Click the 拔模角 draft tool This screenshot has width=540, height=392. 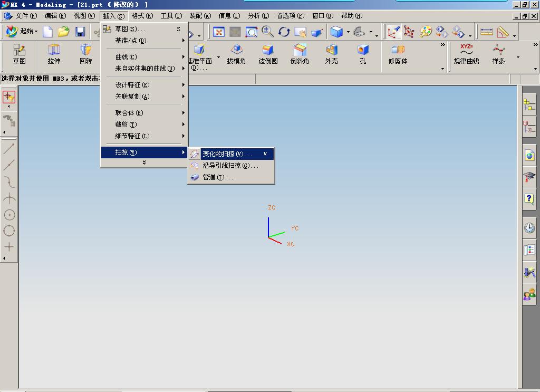(x=236, y=54)
